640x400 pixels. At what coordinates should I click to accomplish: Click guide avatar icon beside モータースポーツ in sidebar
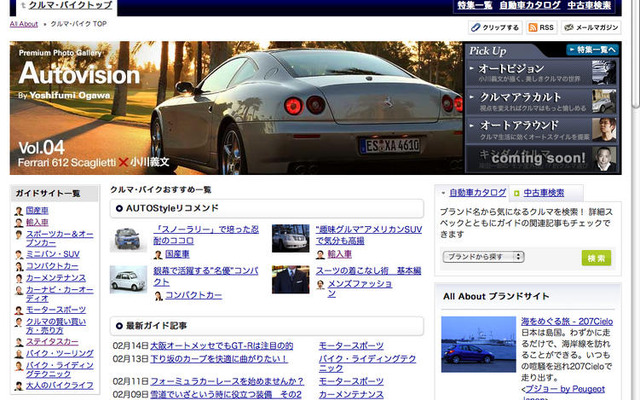[x=19, y=310]
